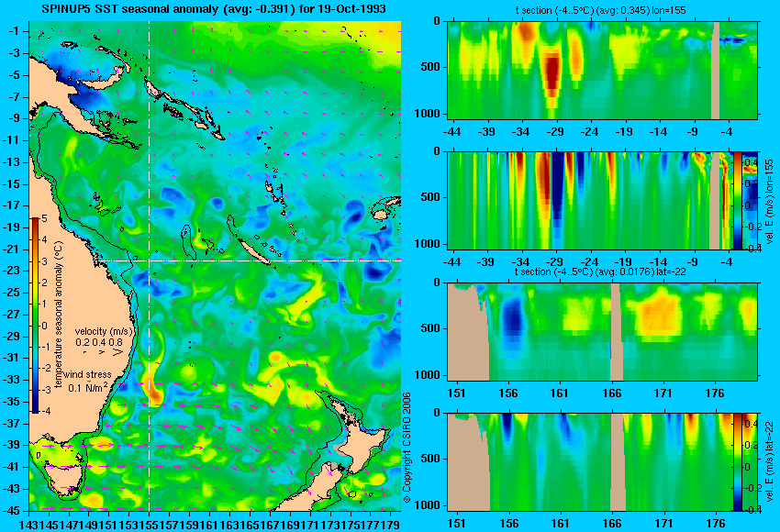Click velocity color bar beside lat=-22 section
780x532 pixels.
coord(738,462)
